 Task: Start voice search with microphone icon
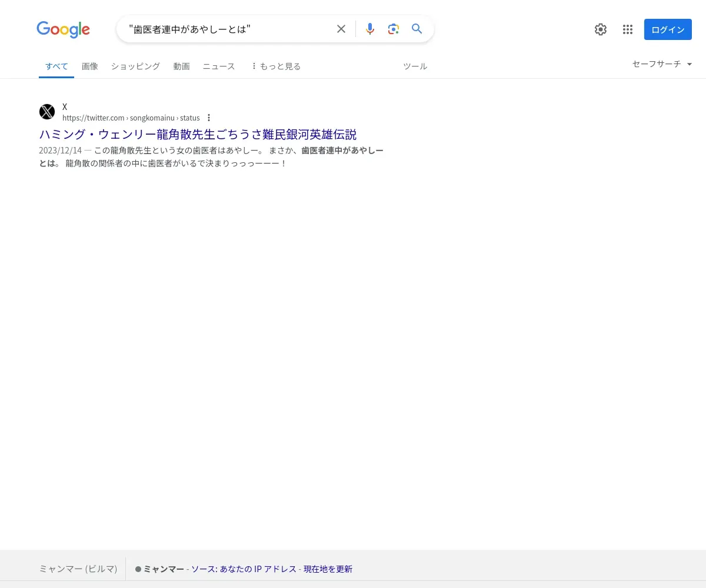pos(369,29)
